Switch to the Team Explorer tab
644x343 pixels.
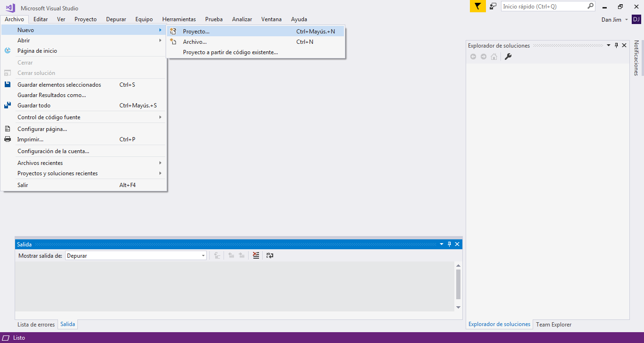[553, 325]
